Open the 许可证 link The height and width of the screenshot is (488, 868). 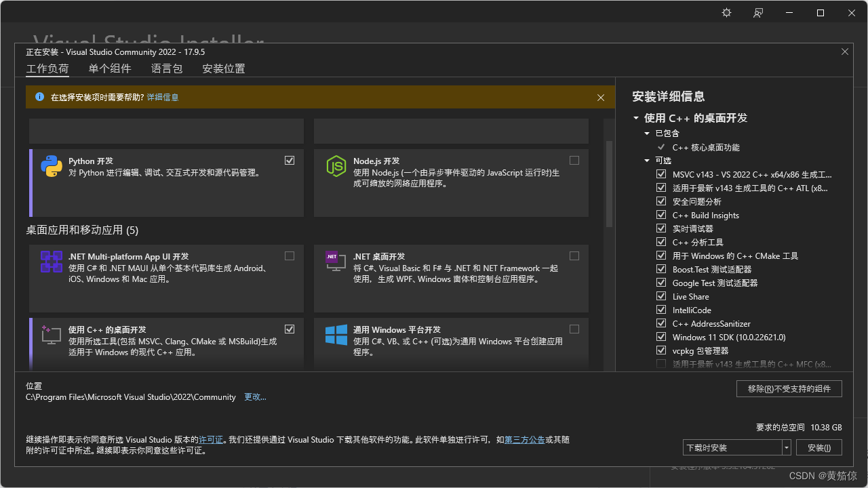[x=211, y=440]
